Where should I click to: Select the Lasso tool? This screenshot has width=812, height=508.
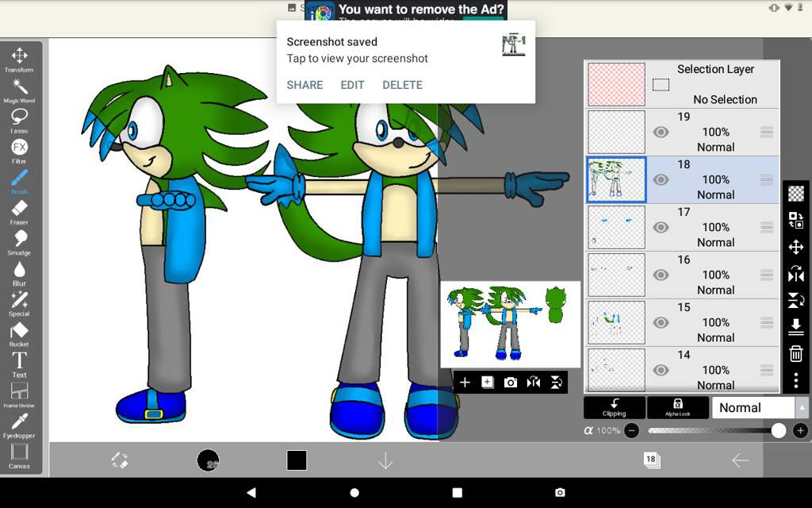pos(19,121)
